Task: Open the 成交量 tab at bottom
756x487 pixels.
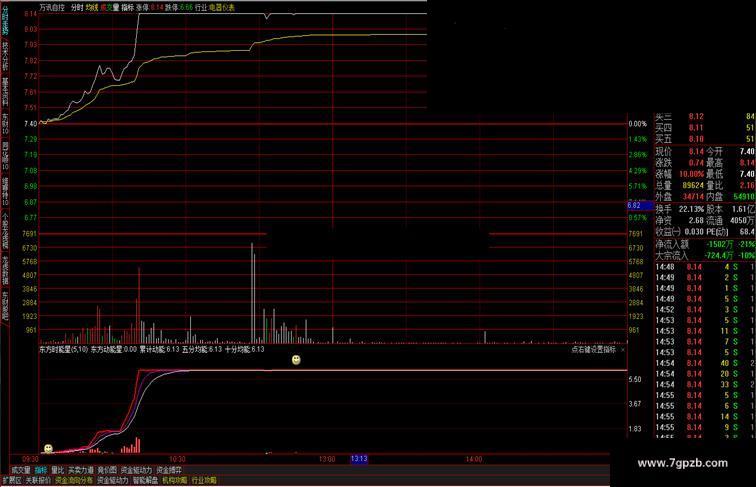Action: (x=21, y=470)
